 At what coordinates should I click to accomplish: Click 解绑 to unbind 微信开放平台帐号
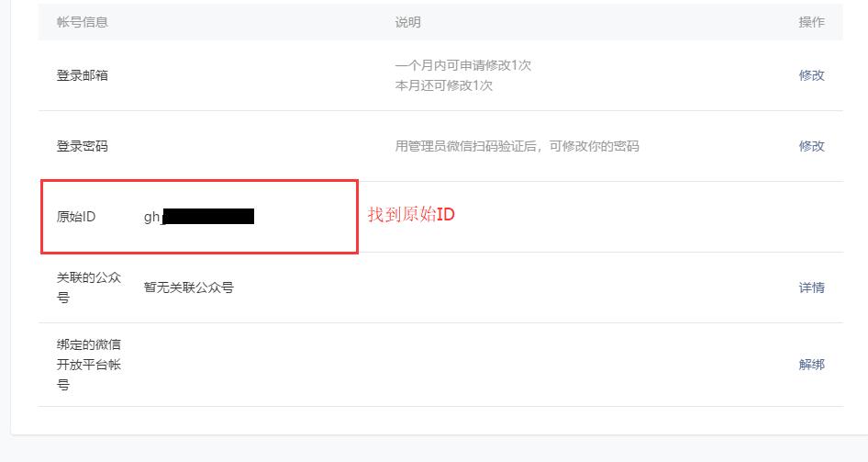coord(811,365)
